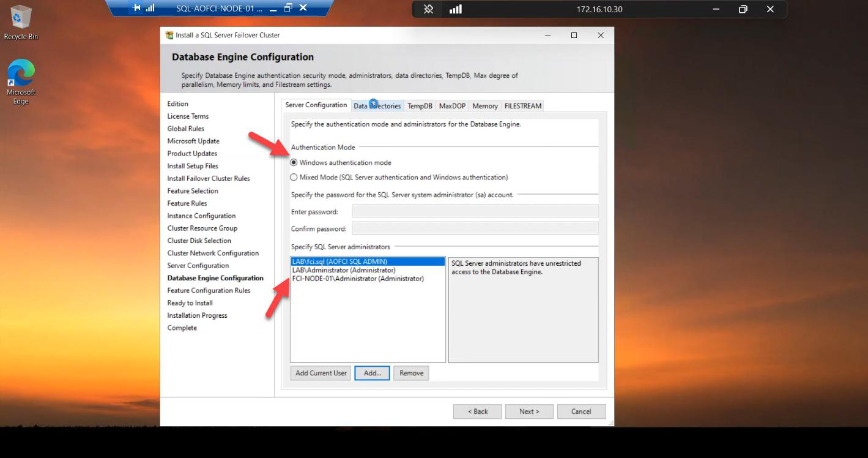Click the Remove administrator button
868x458 pixels.
click(x=411, y=373)
